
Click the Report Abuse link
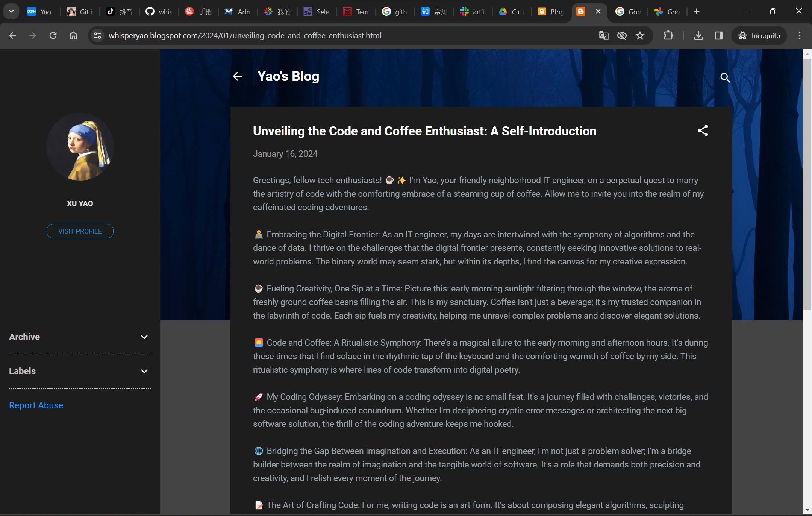click(x=36, y=405)
